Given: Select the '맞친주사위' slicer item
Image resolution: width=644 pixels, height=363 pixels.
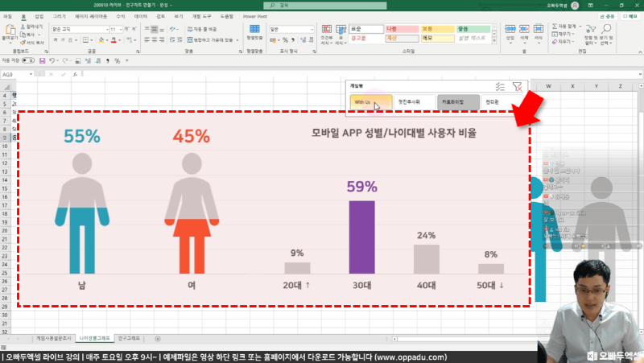Looking at the screenshot, I should (x=414, y=102).
